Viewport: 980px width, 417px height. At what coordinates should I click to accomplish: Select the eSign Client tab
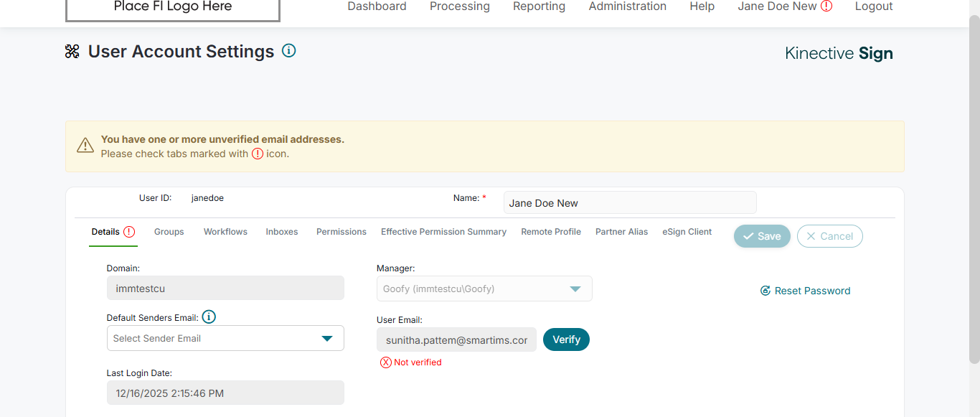click(687, 232)
